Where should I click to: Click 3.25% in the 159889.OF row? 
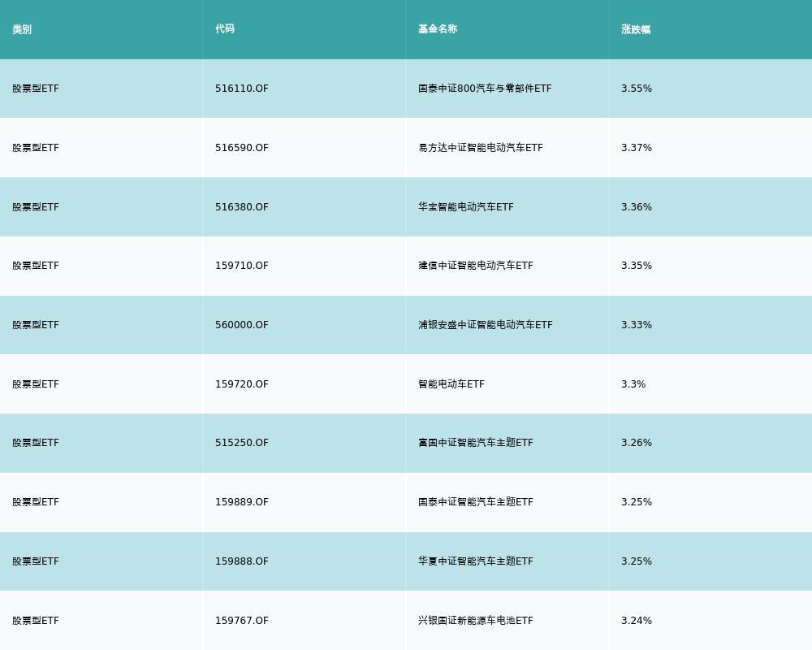(637, 502)
